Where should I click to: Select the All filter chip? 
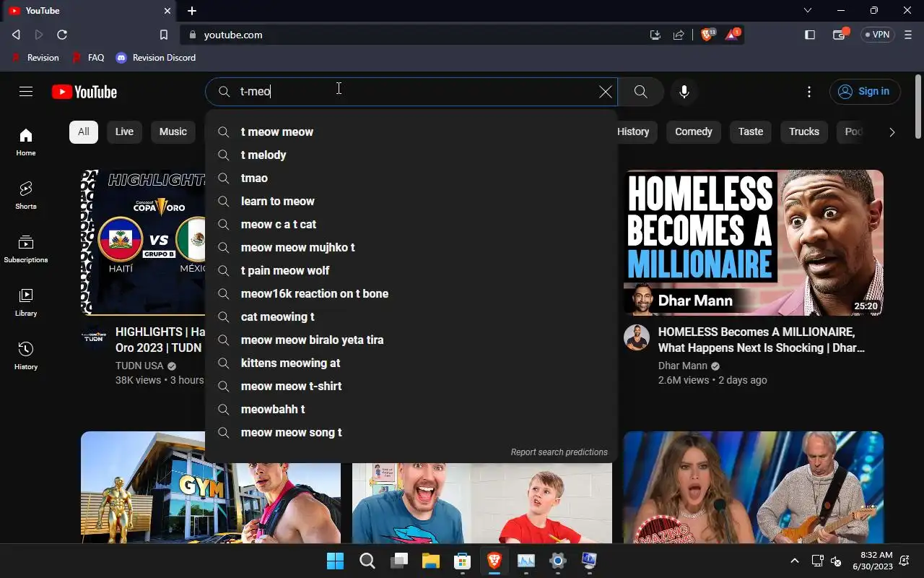[x=84, y=131]
